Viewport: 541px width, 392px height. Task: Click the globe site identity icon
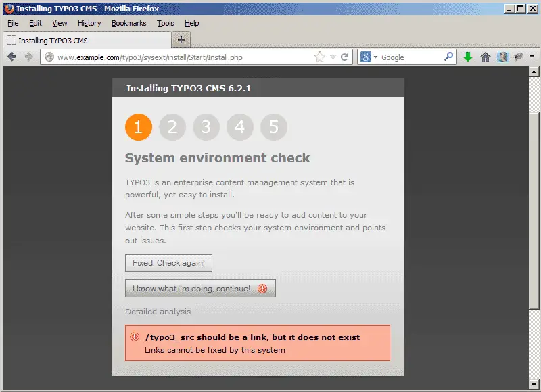tap(49, 57)
